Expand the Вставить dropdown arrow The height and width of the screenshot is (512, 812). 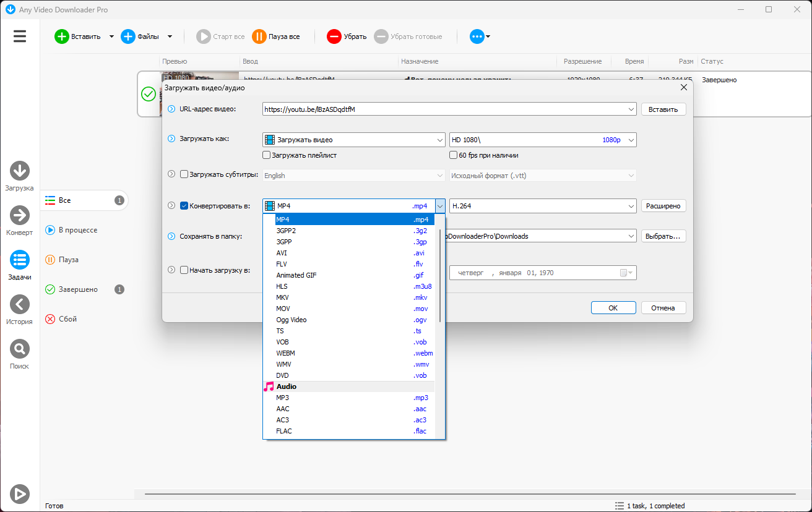pyautogui.click(x=111, y=36)
